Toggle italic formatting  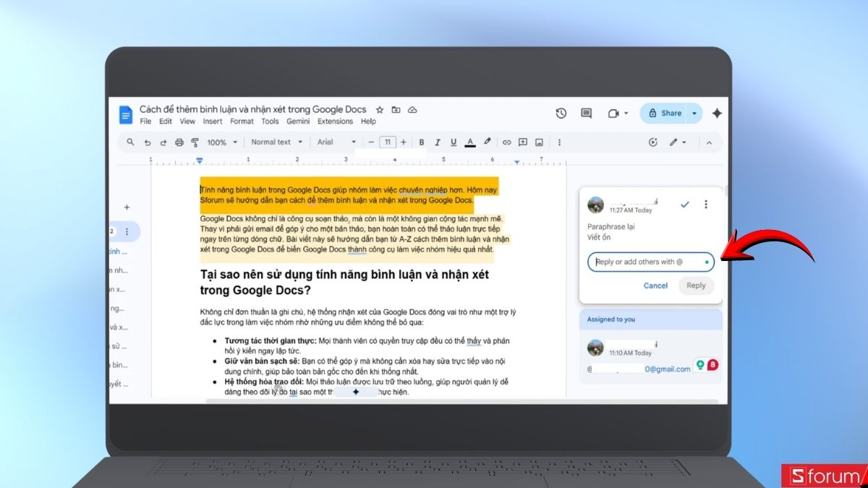coord(437,142)
